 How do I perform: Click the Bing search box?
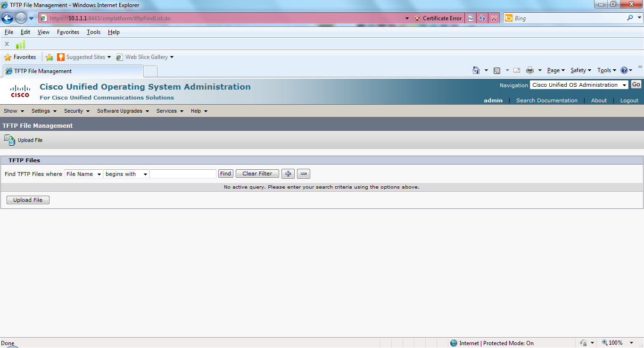[x=568, y=18]
